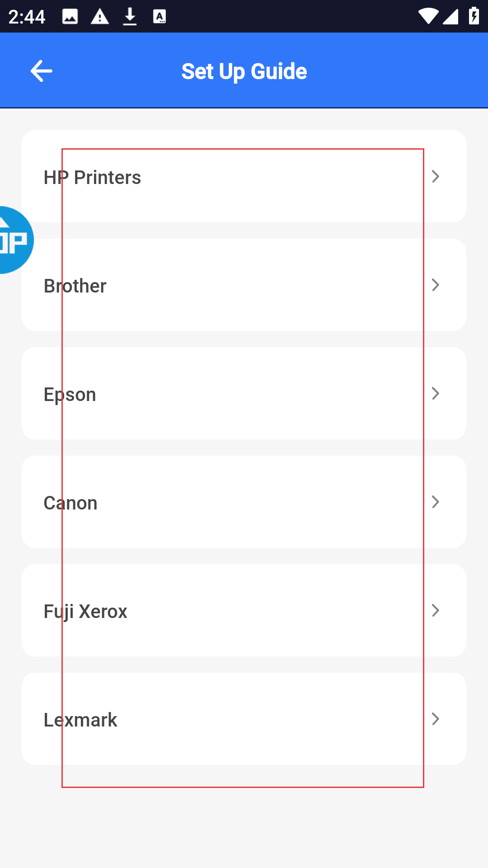Viewport: 488px width, 868px height.
Task: Tap the battery charging icon
Action: click(474, 16)
